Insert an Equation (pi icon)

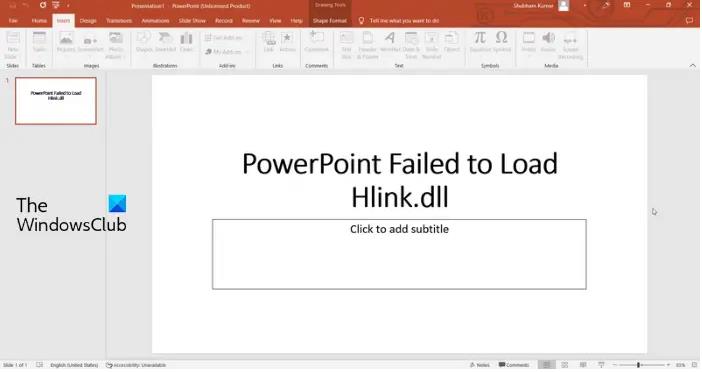pyautogui.click(x=480, y=43)
